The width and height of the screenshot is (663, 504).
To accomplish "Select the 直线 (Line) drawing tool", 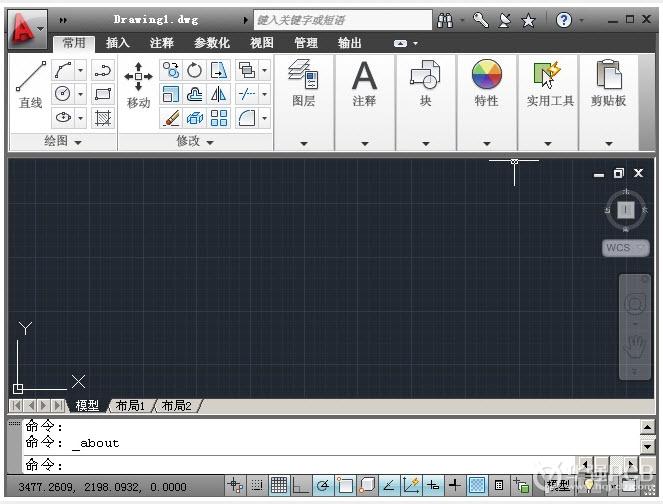I will (x=30, y=85).
